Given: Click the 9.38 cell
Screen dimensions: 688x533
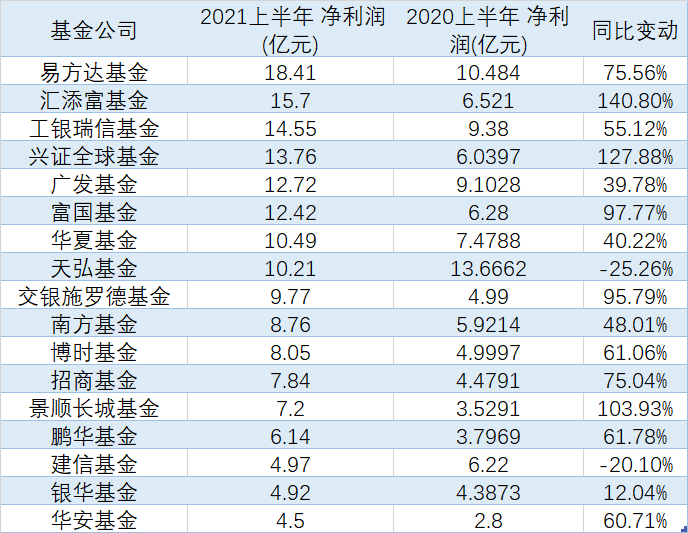Looking at the screenshot, I should [488, 127].
